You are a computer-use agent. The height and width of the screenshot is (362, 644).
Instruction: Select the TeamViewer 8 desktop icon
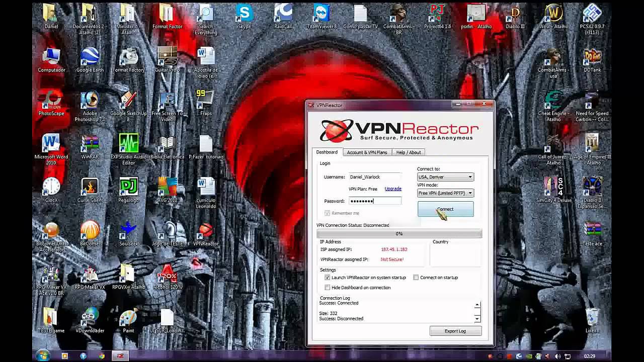[x=322, y=17]
